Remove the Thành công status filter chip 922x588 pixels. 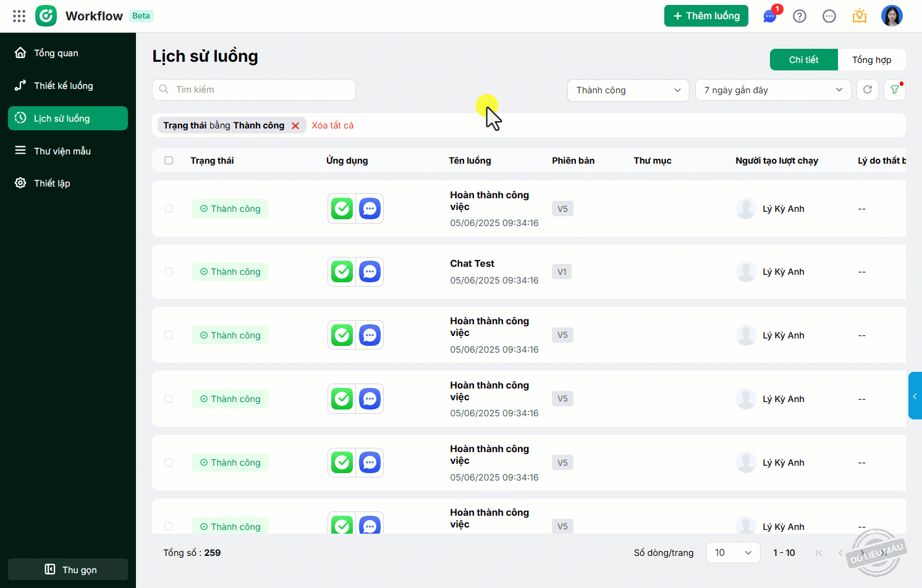(x=295, y=126)
